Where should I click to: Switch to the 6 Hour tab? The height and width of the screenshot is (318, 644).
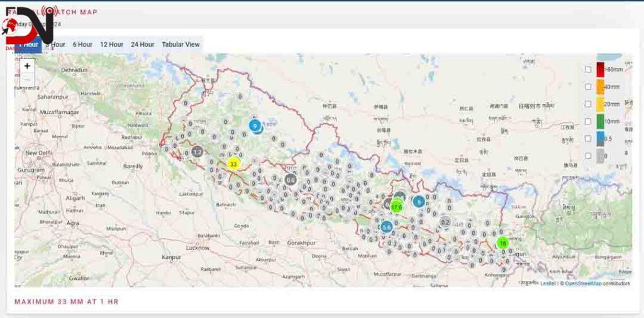tap(82, 45)
